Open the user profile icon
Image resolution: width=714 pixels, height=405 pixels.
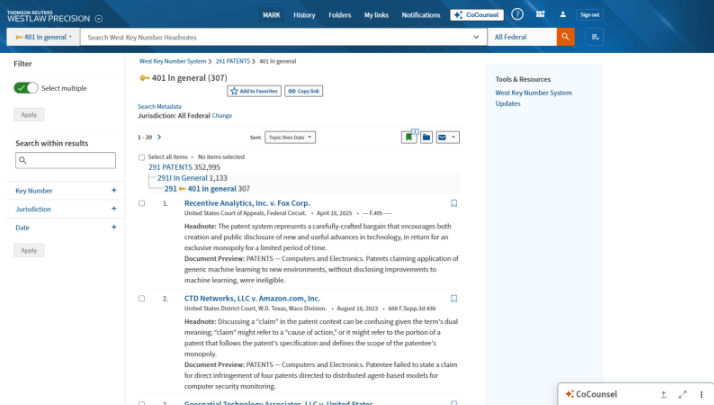tap(562, 15)
